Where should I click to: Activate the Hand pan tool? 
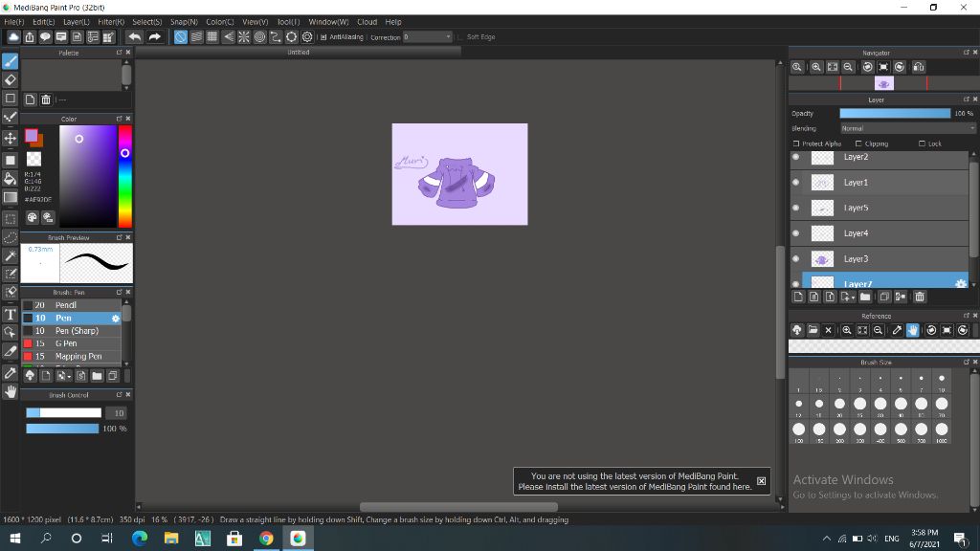click(10, 391)
